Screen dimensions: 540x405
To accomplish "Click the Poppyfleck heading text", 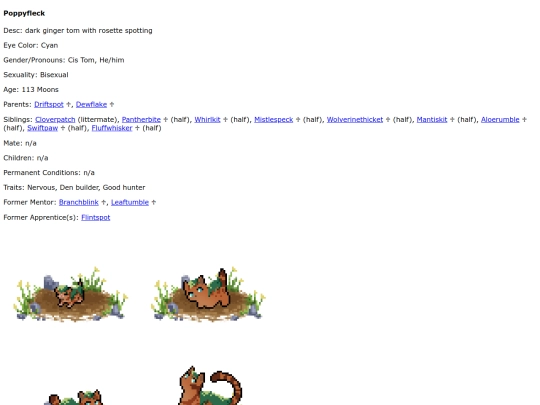I will pos(24,13).
